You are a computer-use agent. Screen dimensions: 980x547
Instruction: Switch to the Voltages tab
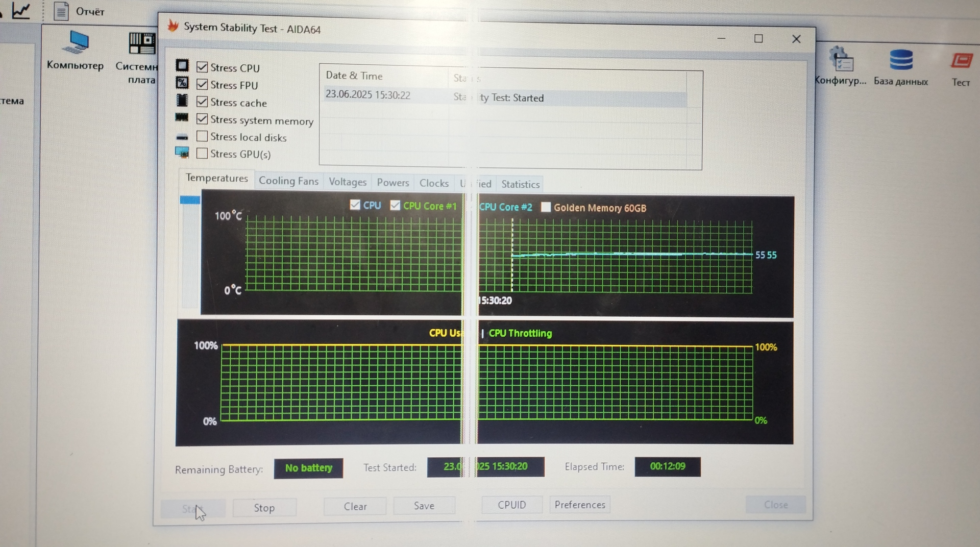coord(348,182)
